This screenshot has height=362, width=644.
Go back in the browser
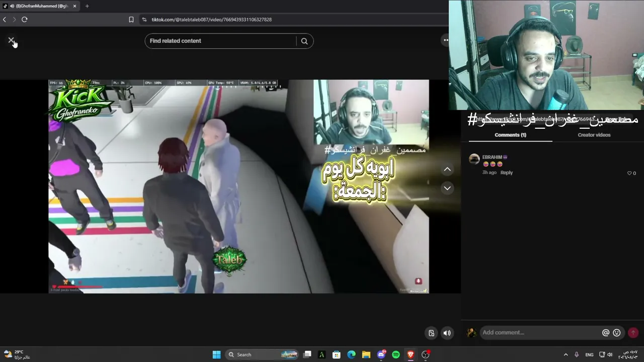(5, 20)
